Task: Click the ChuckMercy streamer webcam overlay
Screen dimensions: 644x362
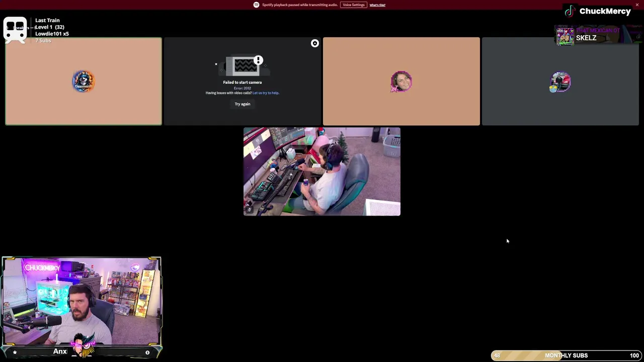Action: pos(82,302)
